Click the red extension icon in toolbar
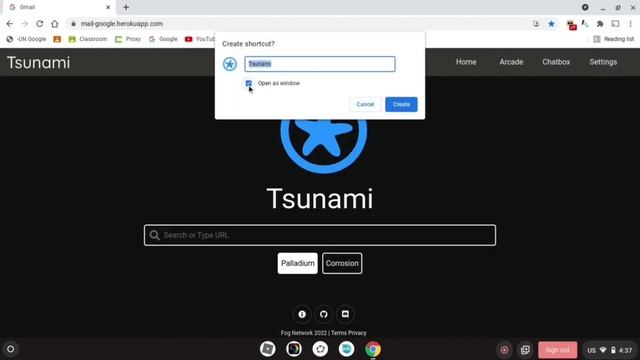 [571, 25]
